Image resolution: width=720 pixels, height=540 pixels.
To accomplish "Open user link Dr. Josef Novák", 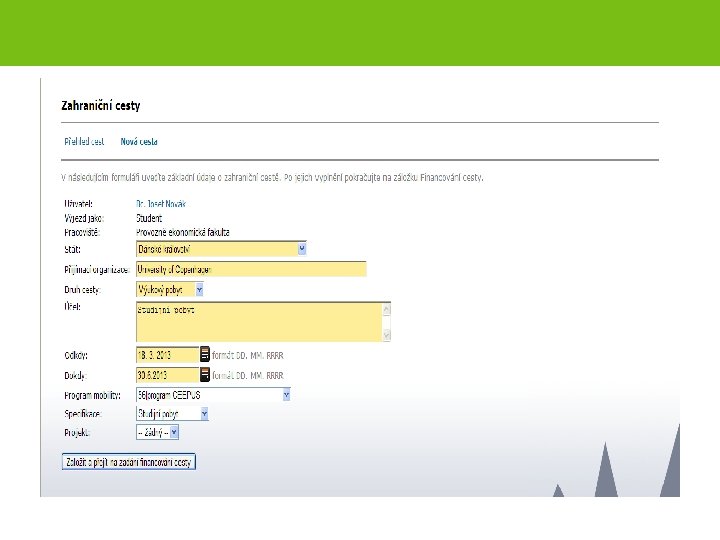I will [x=161, y=203].
